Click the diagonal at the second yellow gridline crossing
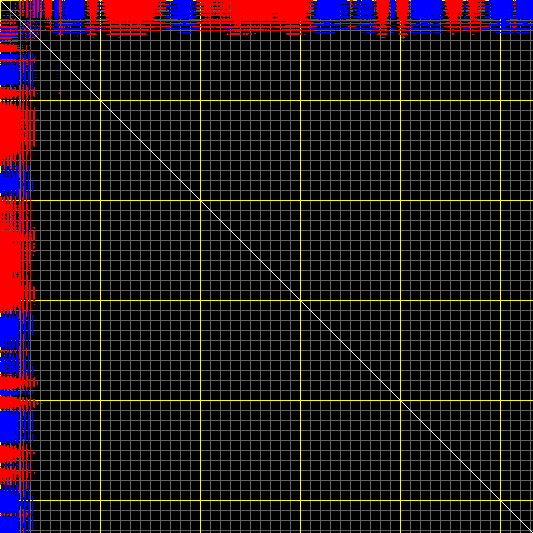The width and height of the screenshot is (533, 533). tap(201, 201)
